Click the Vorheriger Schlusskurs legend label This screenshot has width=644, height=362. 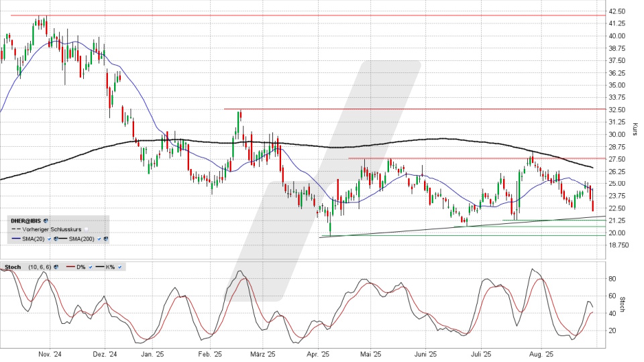click(x=52, y=229)
